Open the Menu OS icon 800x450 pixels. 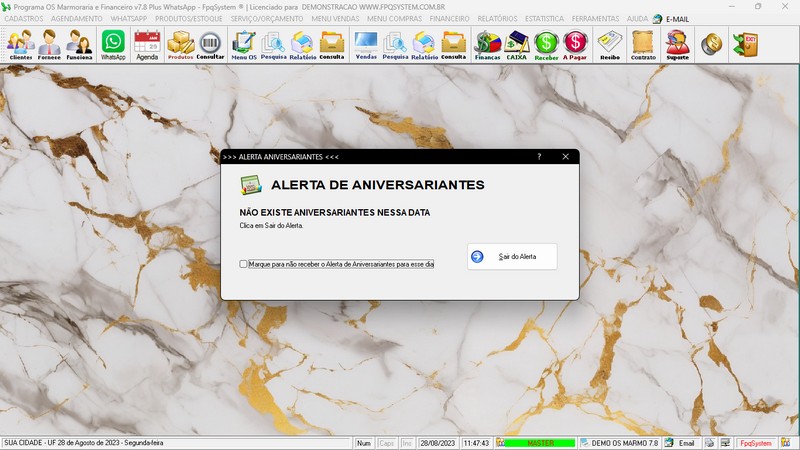(244, 45)
